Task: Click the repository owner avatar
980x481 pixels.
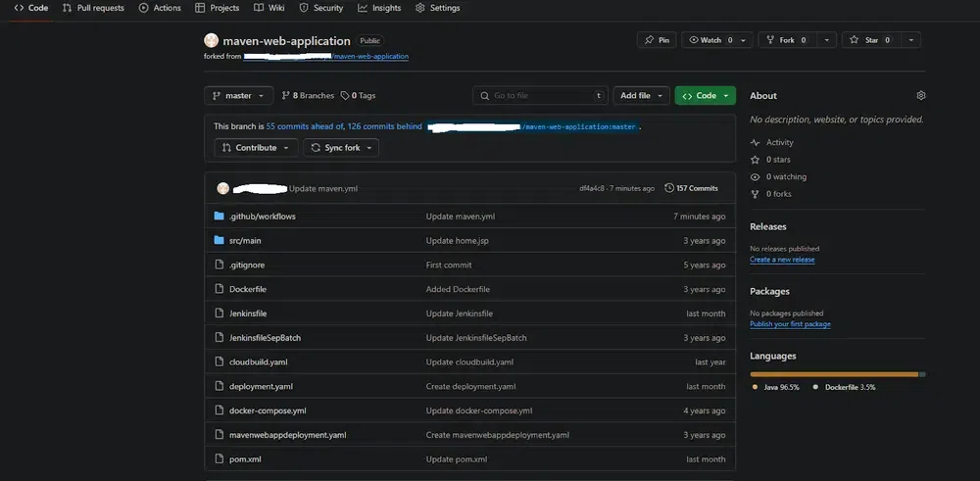Action: tap(212, 40)
